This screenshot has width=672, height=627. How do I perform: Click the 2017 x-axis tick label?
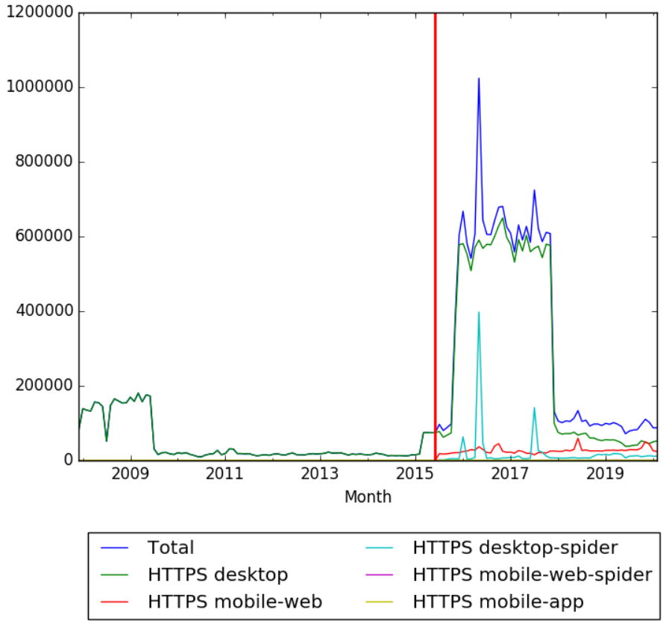[x=510, y=475]
